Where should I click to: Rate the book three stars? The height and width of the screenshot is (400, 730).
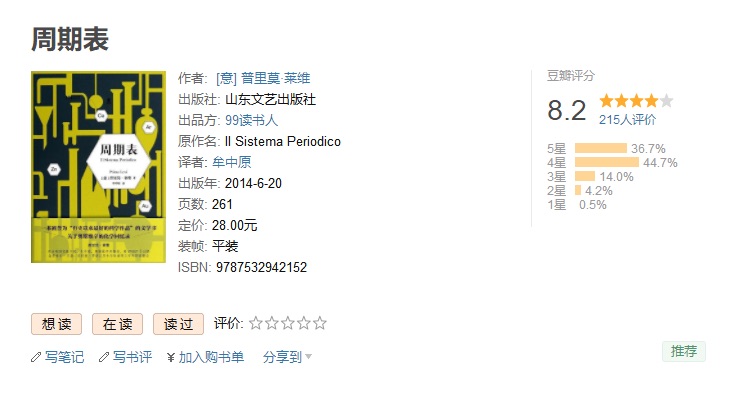288,323
